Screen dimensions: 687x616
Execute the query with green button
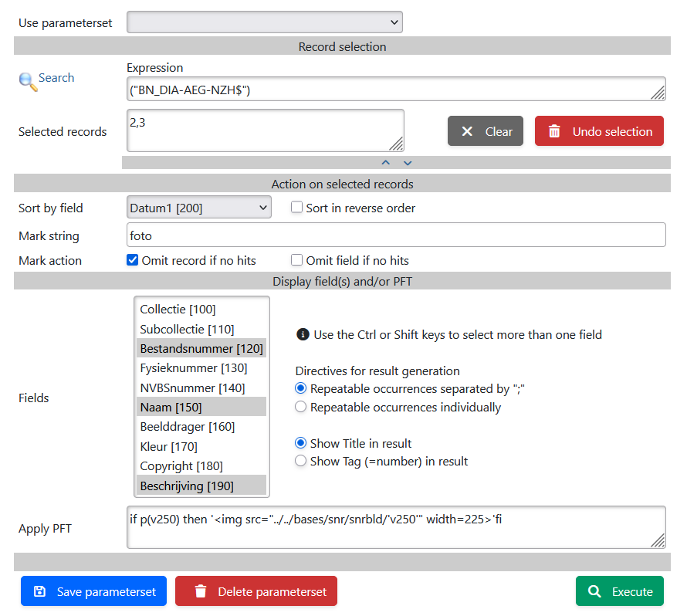pos(619,591)
